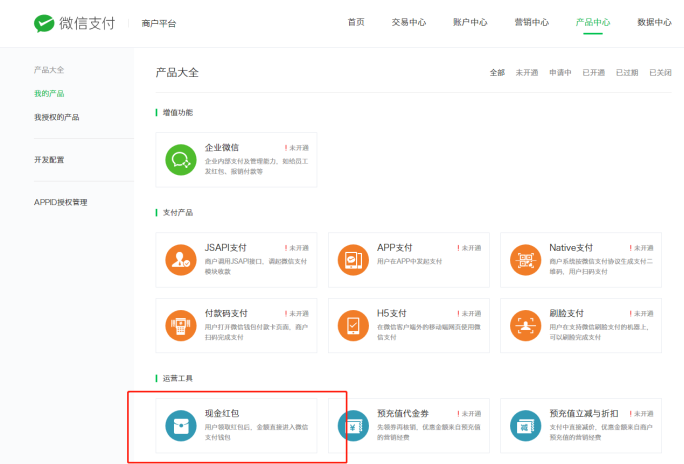Click the 刷脸支付 face scan icon
The image size is (684, 464).
525,325
